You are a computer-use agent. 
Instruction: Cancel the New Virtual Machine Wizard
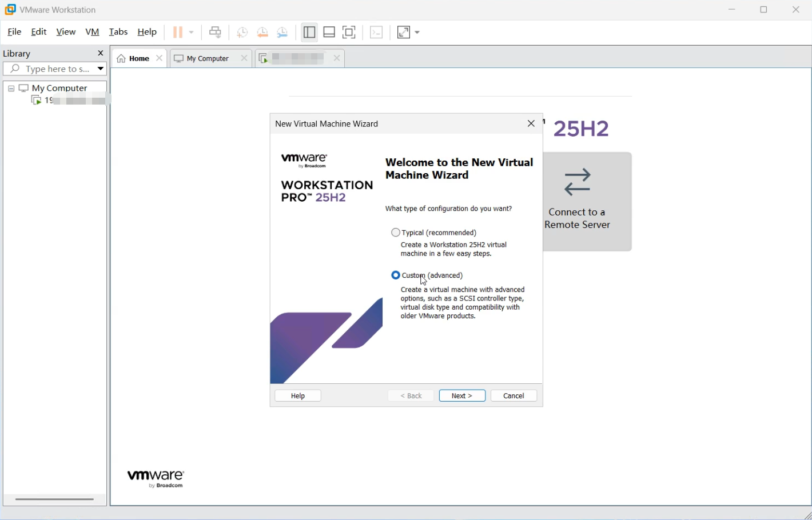pyautogui.click(x=514, y=396)
